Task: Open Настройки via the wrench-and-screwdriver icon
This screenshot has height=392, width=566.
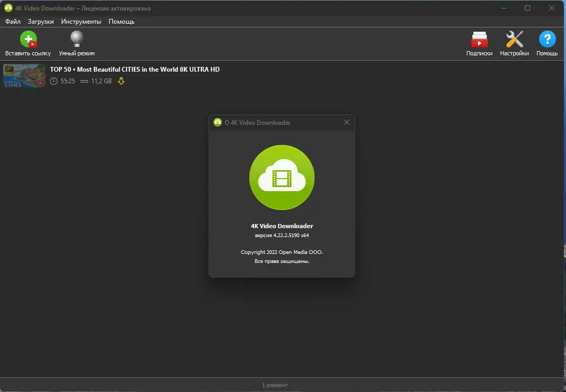Action: [514, 38]
